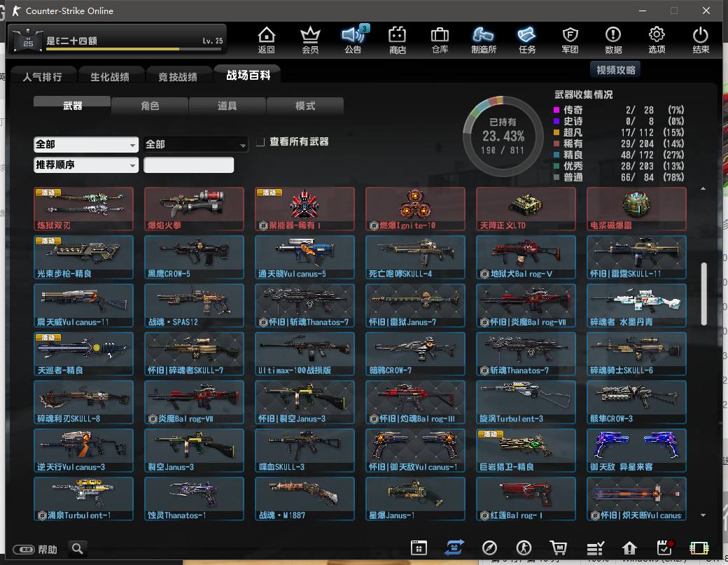Click the shopping cart M icon

(x=559, y=547)
